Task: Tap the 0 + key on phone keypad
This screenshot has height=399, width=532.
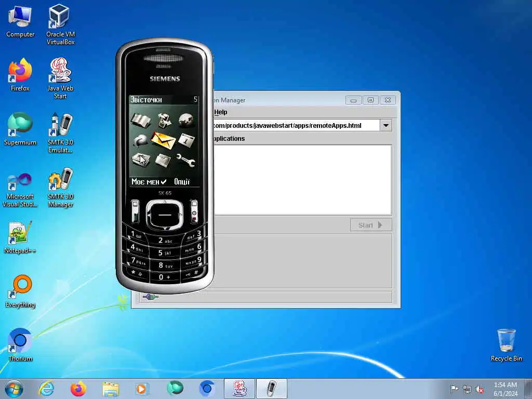Action: (x=165, y=277)
